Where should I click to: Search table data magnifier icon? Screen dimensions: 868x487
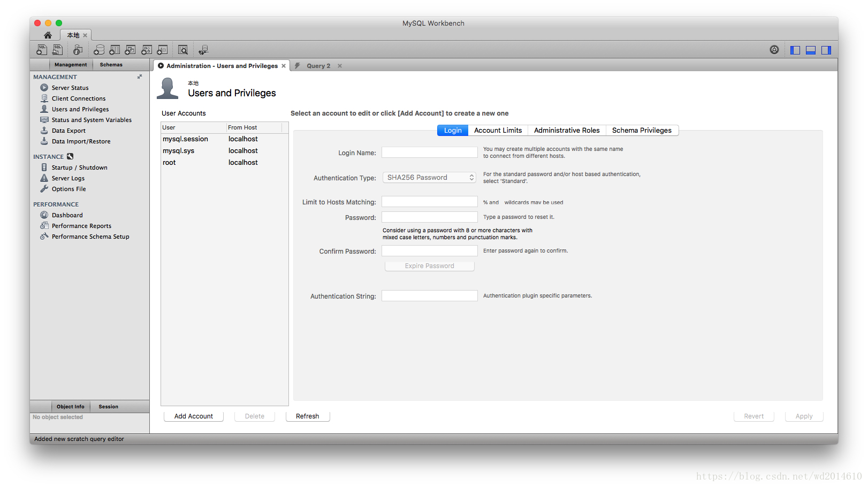[x=182, y=50]
